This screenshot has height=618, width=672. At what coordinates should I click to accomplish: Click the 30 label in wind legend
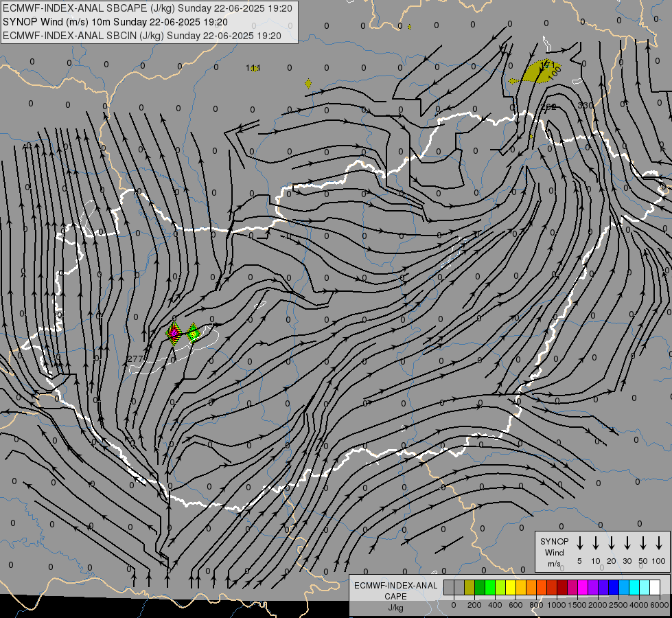coord(627,561)
